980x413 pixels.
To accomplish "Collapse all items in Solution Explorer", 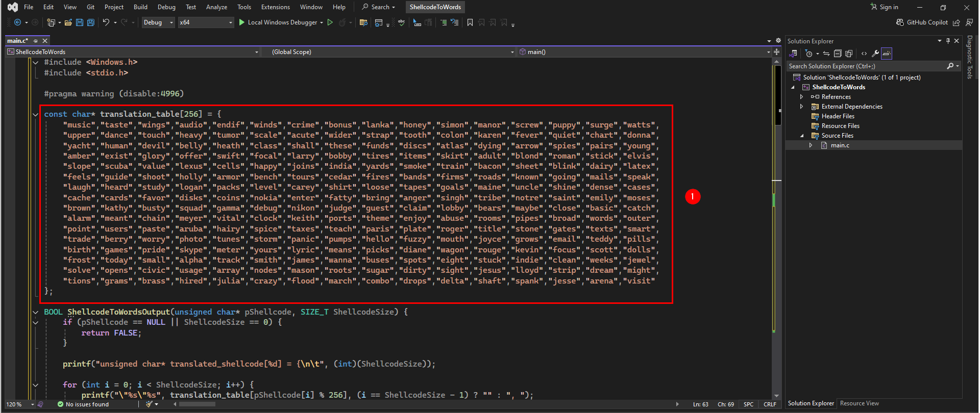I will click(838, 54).
